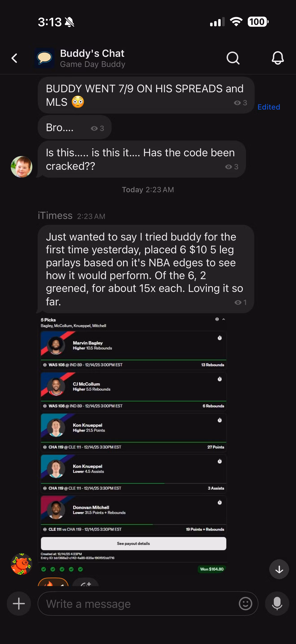296x644 pixels.
Task: Tap the iTimess username
Action: 55,216
